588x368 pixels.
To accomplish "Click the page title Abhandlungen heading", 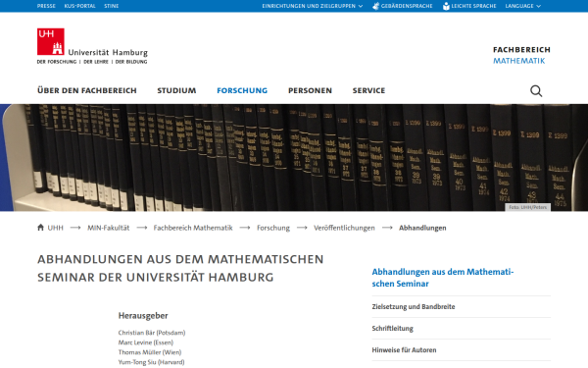I will click(x=180, y=268).
